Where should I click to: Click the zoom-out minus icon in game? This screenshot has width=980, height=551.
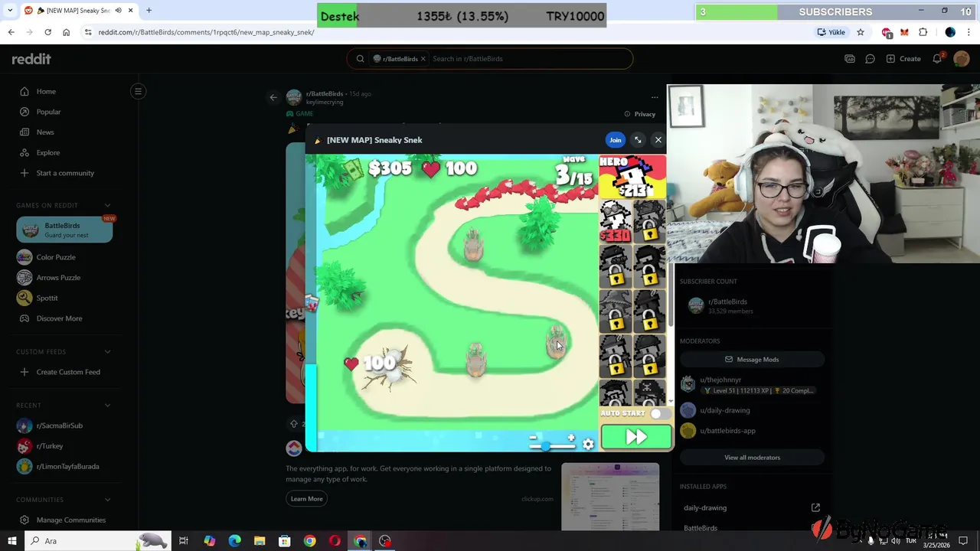(533, 438)
